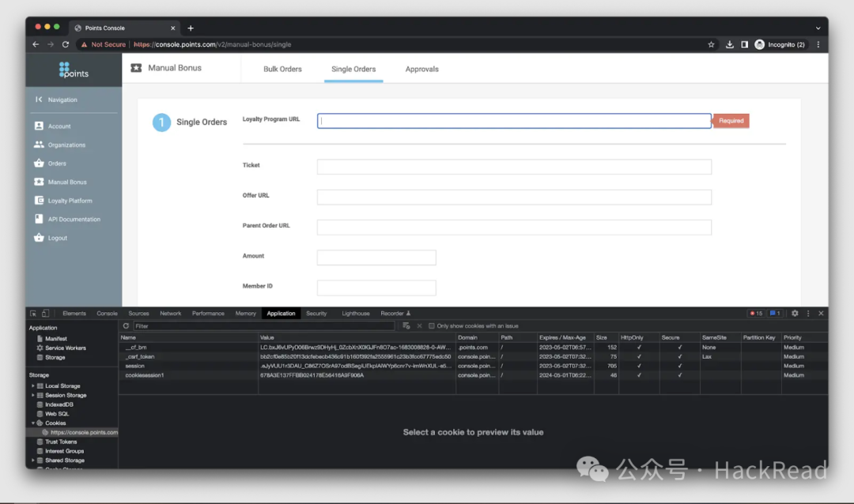Select the __cf_bm cookie row

coord(473,348)
